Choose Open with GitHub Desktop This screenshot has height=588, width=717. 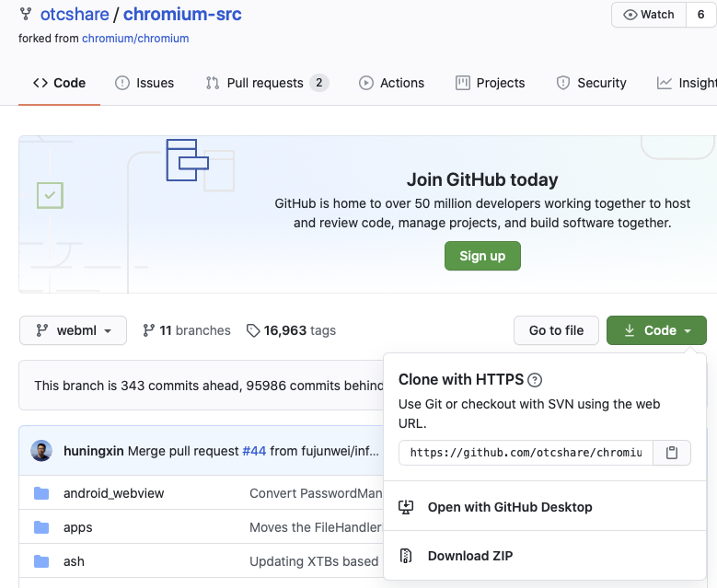click(x=509, y=507)
